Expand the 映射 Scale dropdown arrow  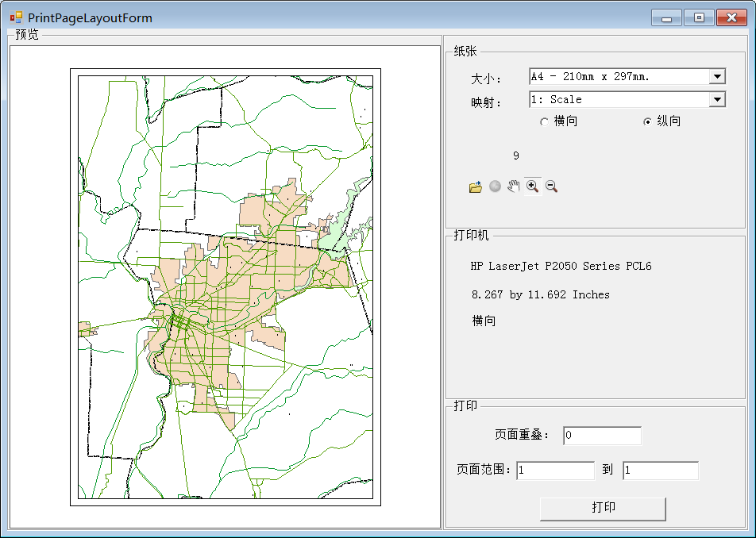(717, 99)
